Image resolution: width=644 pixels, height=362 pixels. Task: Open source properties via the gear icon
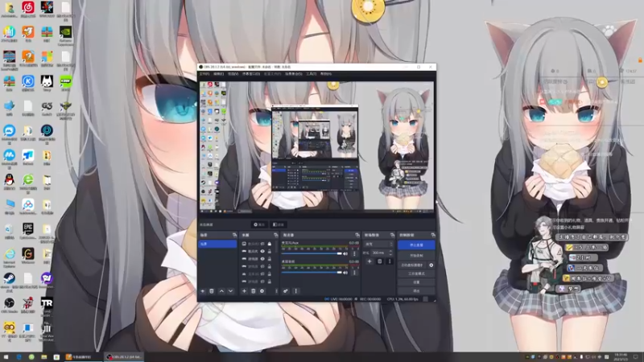[262, 291]
